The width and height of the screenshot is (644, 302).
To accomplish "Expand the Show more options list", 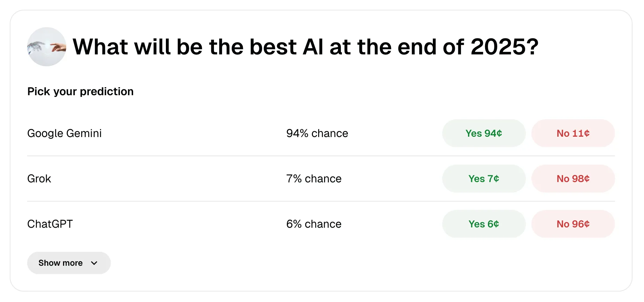I will (x=69, y=263).
